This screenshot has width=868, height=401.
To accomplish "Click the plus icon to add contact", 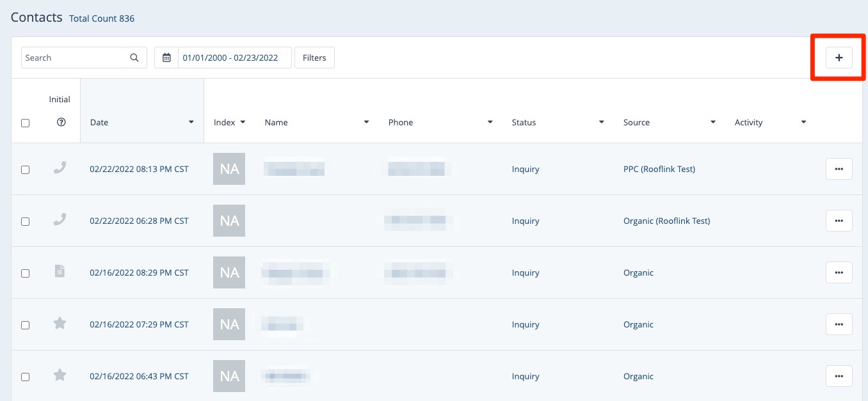I will pos(839,58).
